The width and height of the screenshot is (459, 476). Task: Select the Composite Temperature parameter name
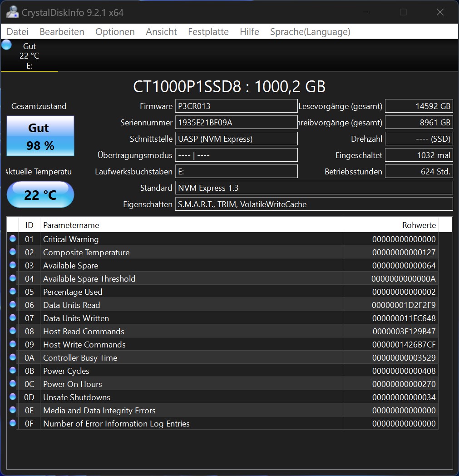point(86,253)
